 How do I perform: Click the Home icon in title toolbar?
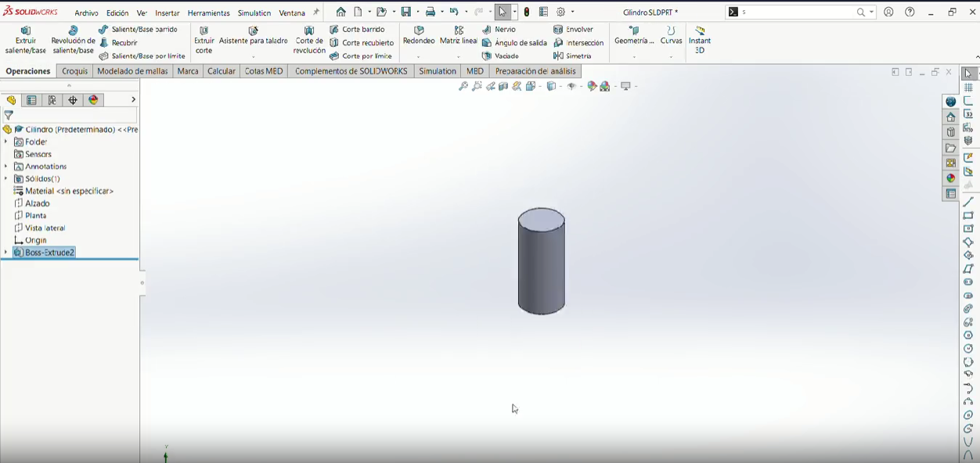[x=340, y=13]
